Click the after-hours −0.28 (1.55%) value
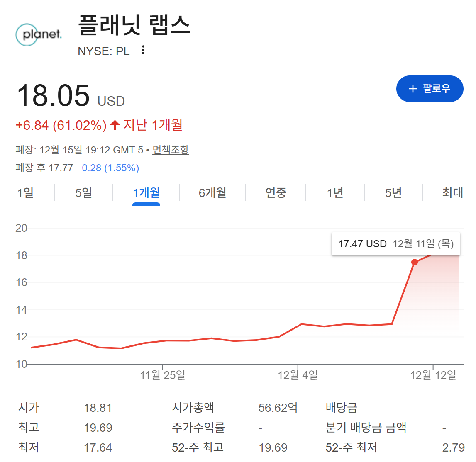Screen dimensions: 476x462 click(107, 168)
